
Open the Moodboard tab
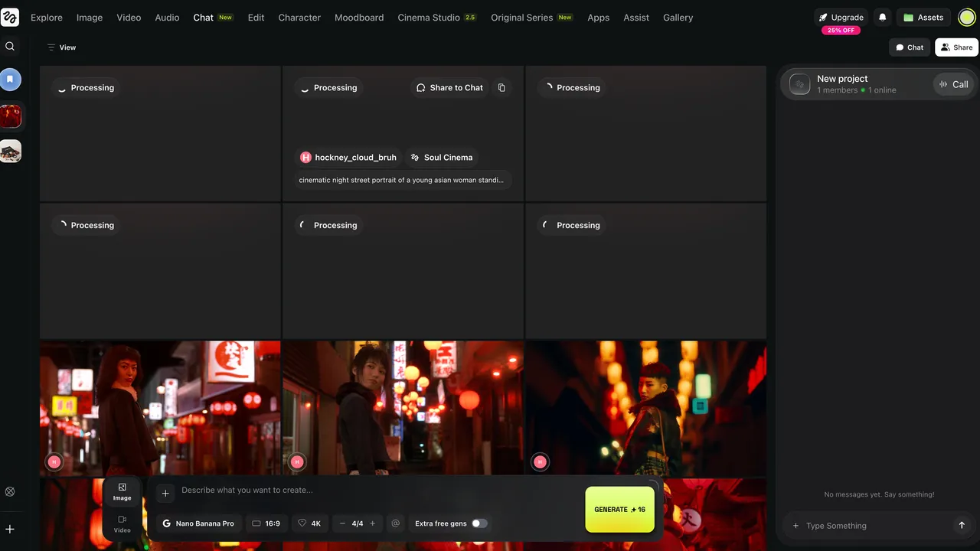click(x=359, y=17)
